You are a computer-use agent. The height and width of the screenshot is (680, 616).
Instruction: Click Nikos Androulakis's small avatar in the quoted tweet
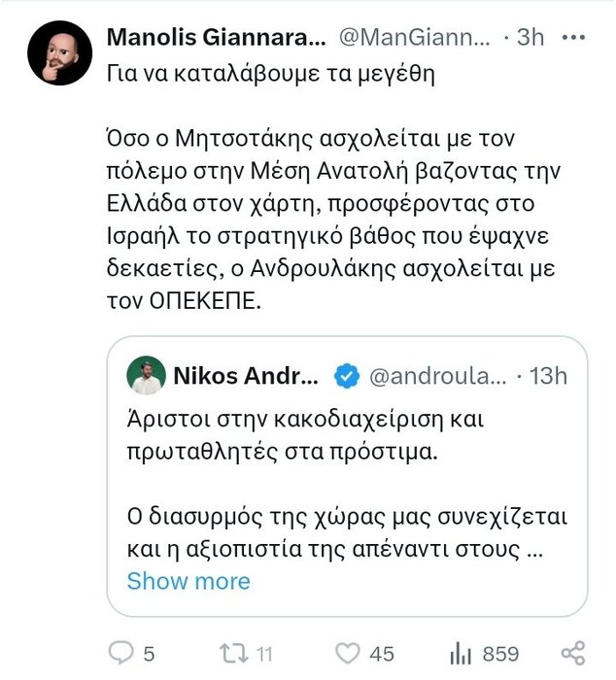pyautogui.click(x=148, y=376)
